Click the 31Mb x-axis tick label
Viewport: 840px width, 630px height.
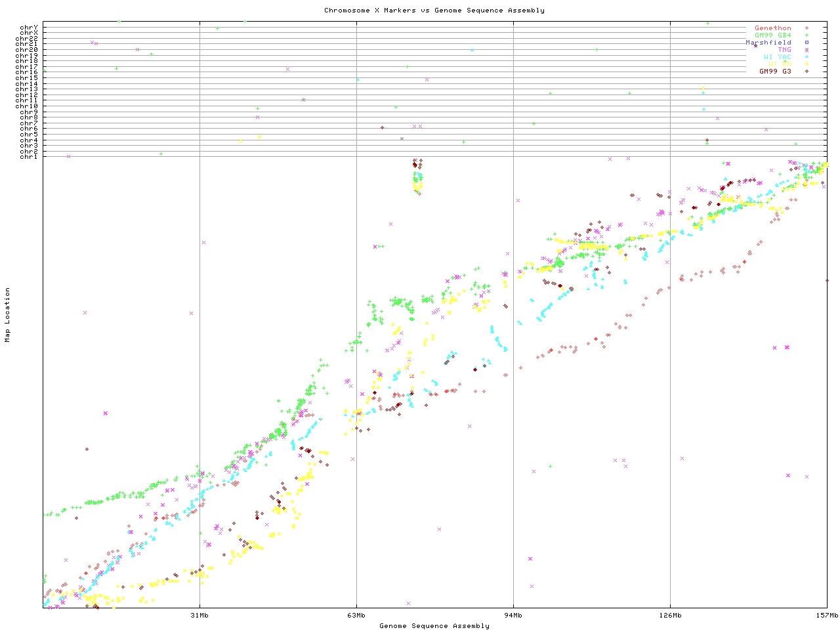199,616
